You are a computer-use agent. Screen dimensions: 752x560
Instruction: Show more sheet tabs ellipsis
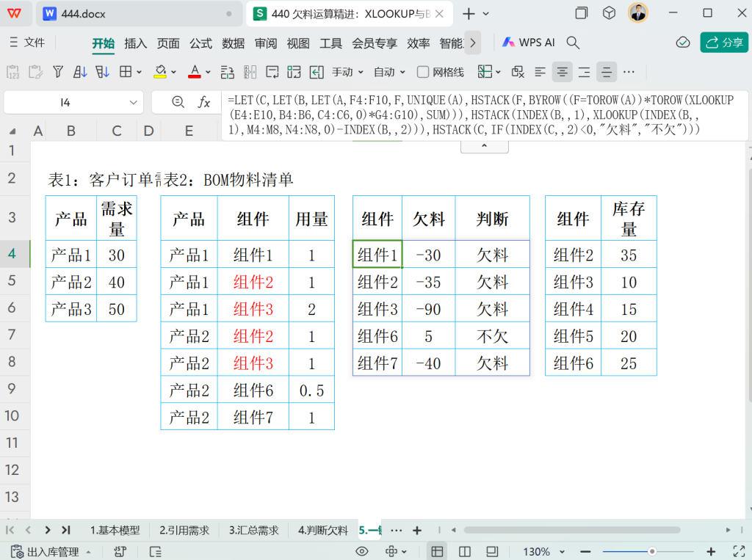click(396, 530)
